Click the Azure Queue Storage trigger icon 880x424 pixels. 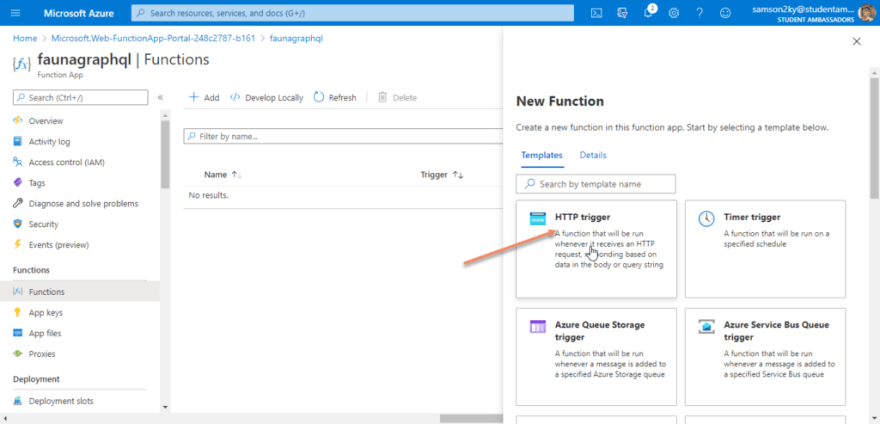[x=538, y=326]
